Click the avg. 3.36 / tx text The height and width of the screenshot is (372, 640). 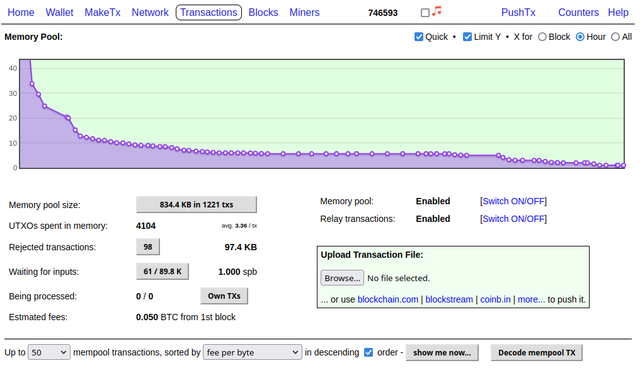(x=239, y=226)
